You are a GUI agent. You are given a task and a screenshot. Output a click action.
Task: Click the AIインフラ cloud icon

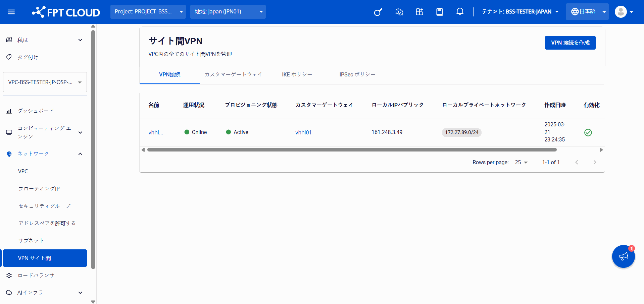(x=9, y=293)
